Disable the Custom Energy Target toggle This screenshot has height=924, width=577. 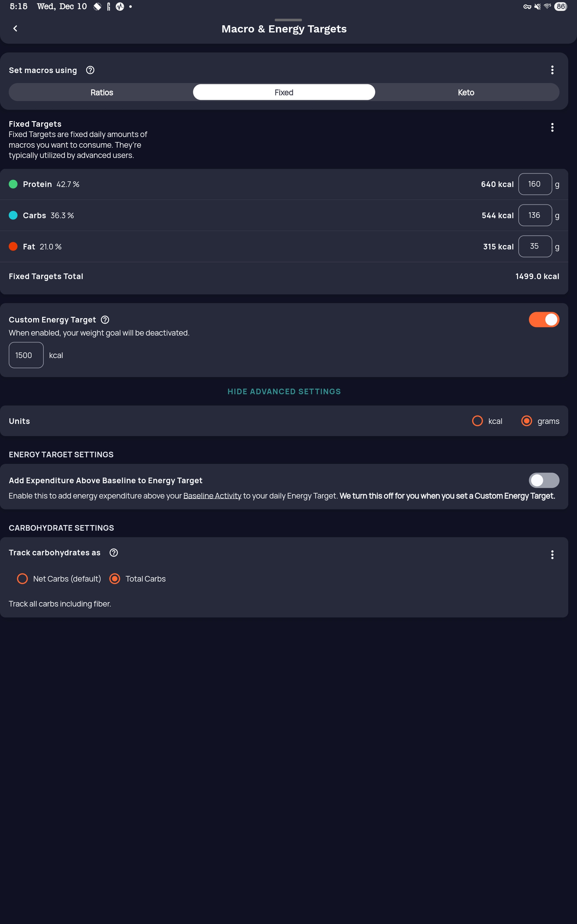coord(543,320)
